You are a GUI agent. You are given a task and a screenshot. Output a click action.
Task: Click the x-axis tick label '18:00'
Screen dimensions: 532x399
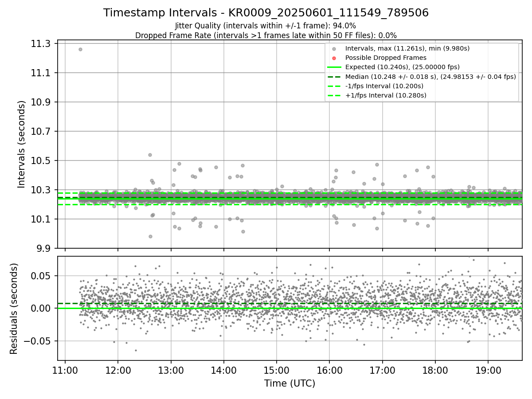pos(435,371)
